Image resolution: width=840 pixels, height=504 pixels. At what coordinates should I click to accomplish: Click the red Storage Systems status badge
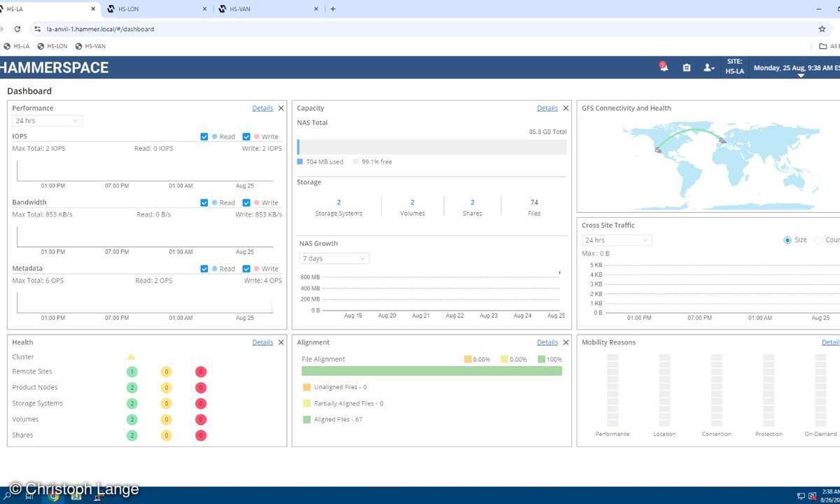click(201, 403)
